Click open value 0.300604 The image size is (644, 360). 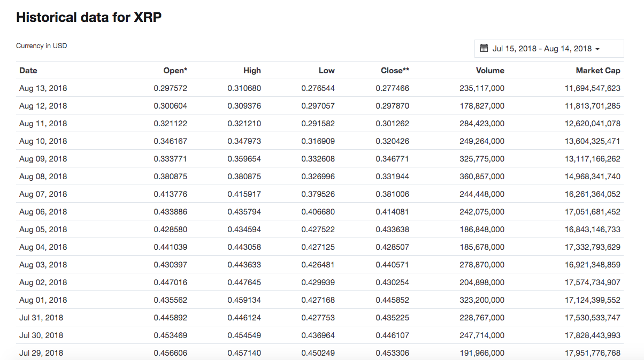pyautogui.click(x=171, y=106)
